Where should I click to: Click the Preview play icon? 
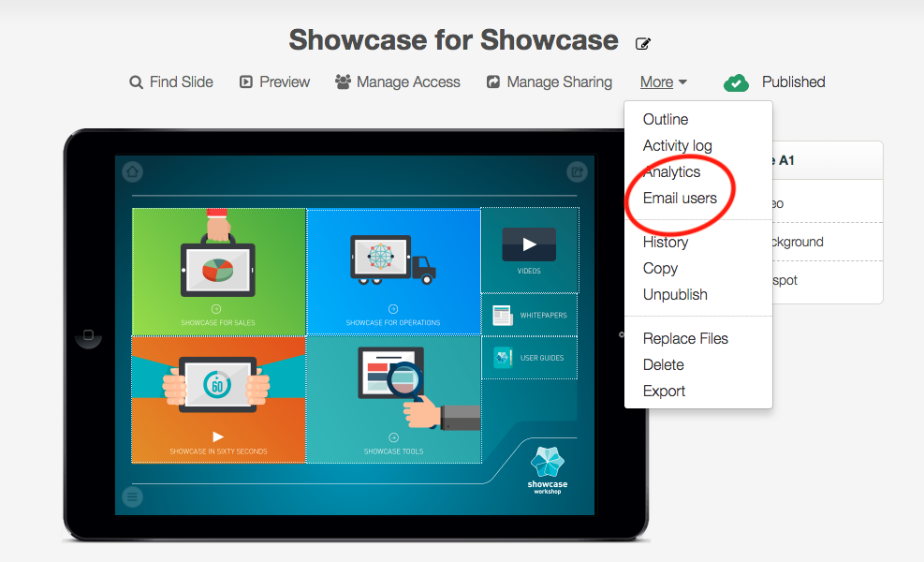(x=245, y=82)
